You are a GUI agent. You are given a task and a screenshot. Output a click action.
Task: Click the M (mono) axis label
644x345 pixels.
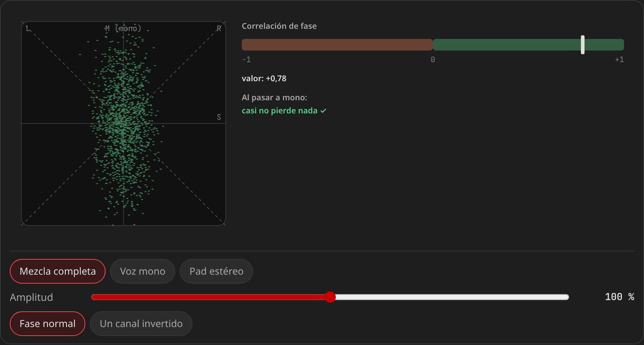(123, 28)
